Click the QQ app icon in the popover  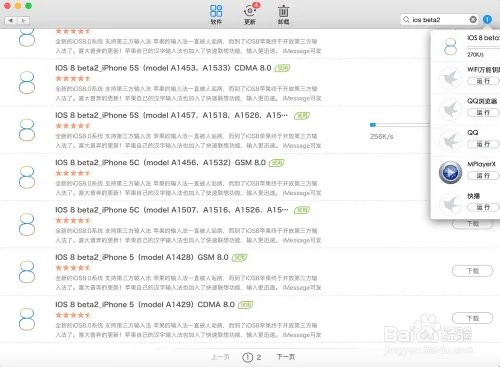click(450, 141)
